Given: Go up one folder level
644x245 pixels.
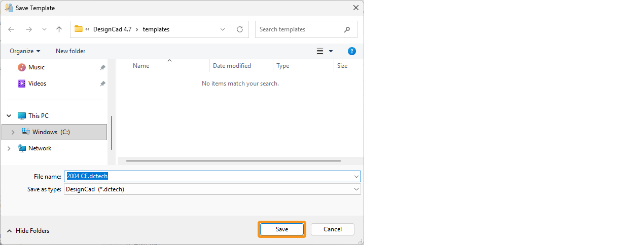Looking at the screenshot, I should click(59, 29).
